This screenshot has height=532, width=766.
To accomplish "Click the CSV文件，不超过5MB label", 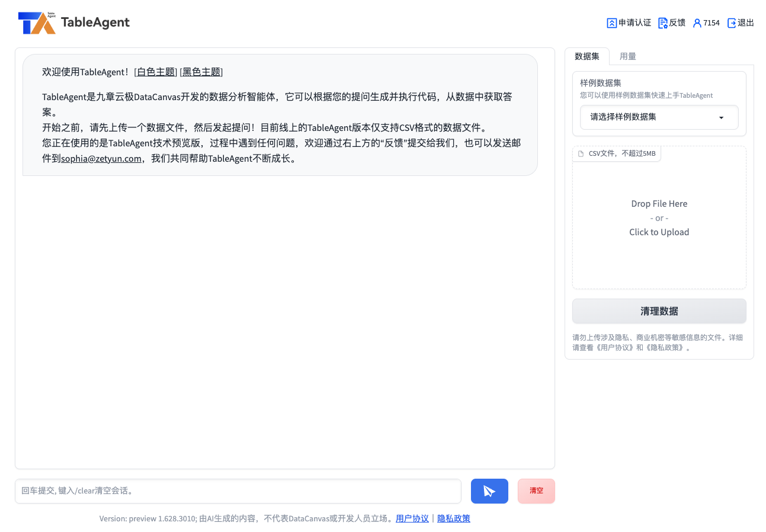I will coord(622,153).
